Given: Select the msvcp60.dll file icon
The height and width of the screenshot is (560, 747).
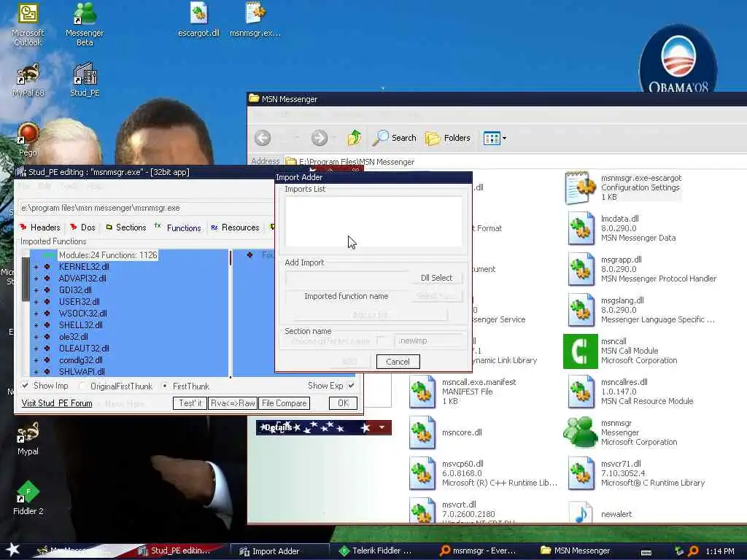Looking at the screenshot, I should coord(422,473).
